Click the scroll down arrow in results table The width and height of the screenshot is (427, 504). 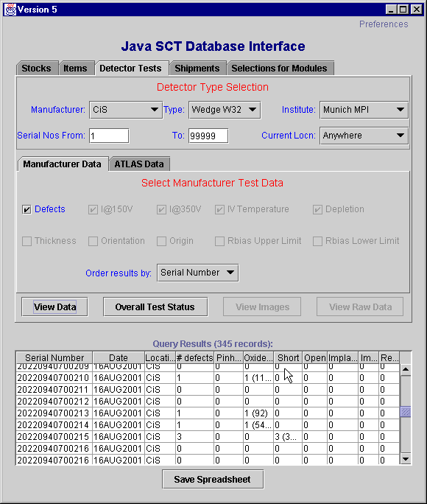406,458
